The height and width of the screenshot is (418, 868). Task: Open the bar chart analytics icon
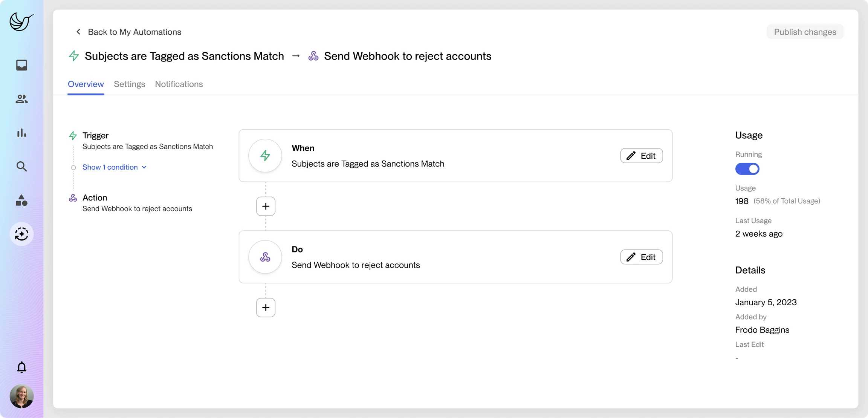click(x=21, y=133)
